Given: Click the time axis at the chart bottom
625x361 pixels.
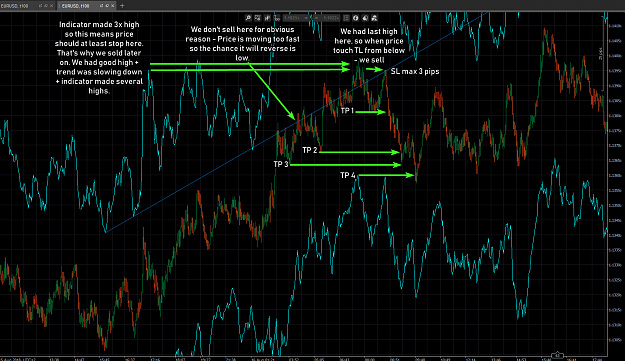Looking at the screenshot, I should point(304,358).
